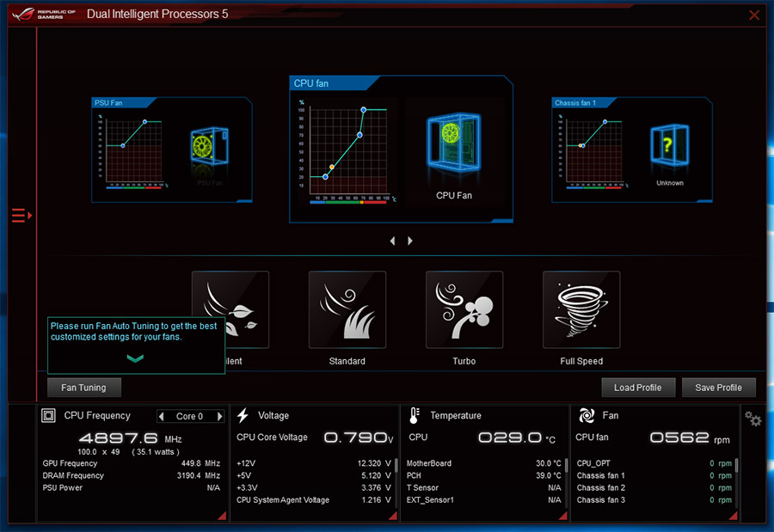Expand the Voltage panel corner triangle
The image size is (774, 532).
click(393, 516)
